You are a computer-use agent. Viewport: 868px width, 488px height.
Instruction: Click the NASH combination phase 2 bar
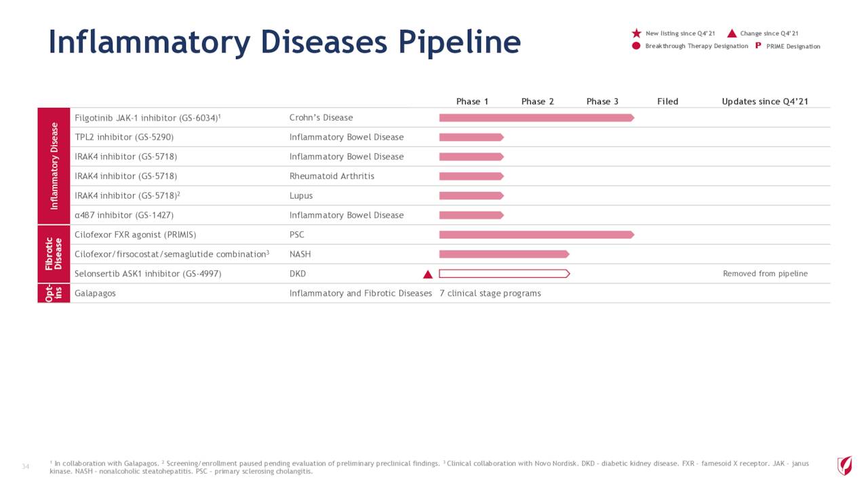tap(504, 254)
